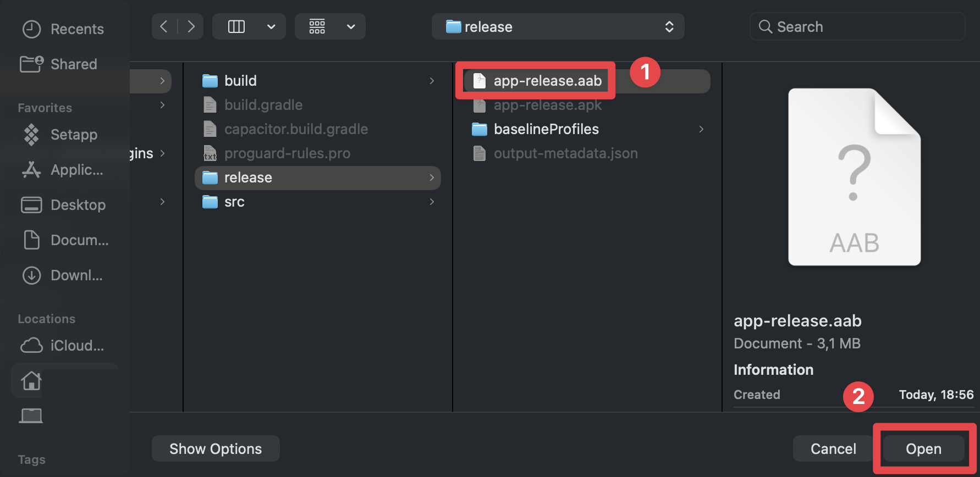Image resolution: width=980 pixels, height=477 pixels.
Task: Click the Created date 'Today, 18:56'
Action: click(936, 395)
